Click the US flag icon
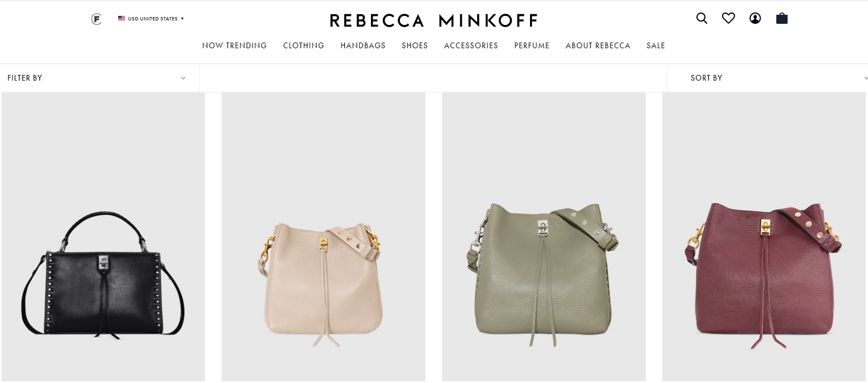This screenshot has width=868, height=383. tap(122, 19)
